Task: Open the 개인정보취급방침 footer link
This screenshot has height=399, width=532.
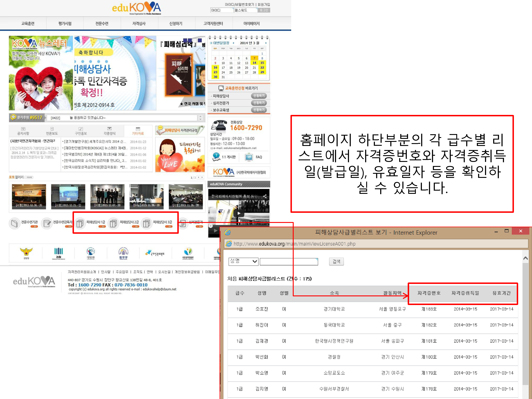Action: (187, 272)
